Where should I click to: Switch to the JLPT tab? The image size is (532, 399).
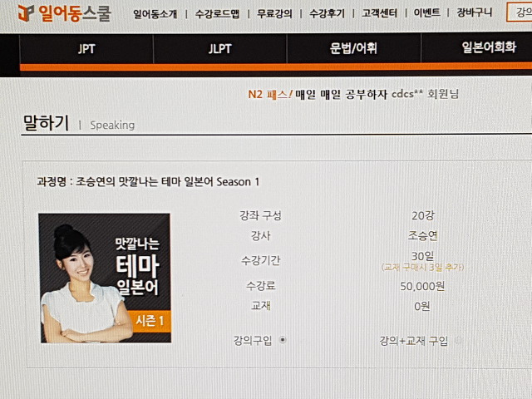coord(219,49)
